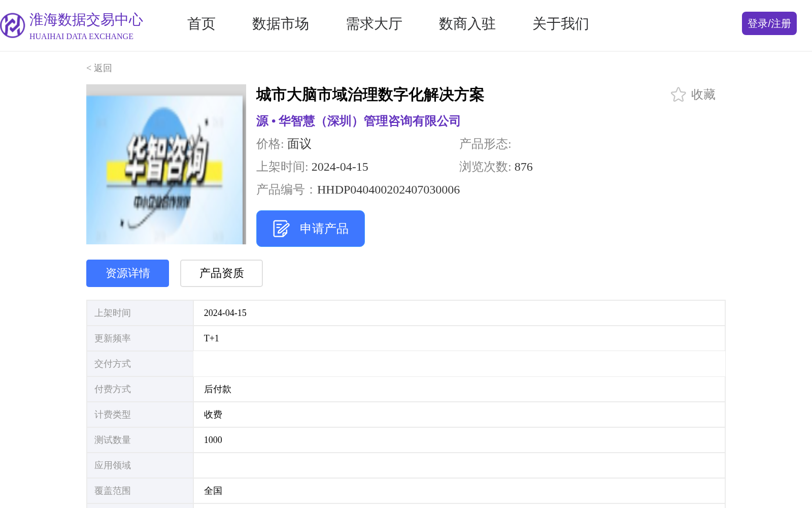812x508 pixels.
Task: Click product title 城市大脑市域治理数字化解决方案
Action: pos(370,94)
